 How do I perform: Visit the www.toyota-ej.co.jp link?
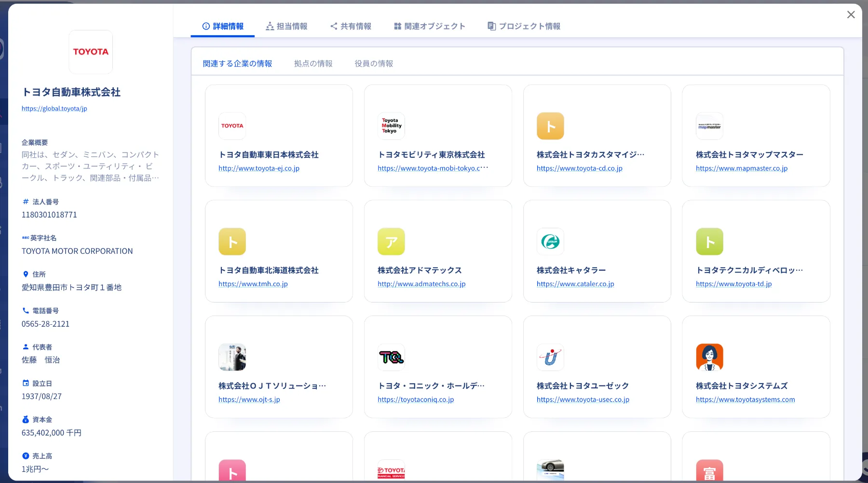259,168
